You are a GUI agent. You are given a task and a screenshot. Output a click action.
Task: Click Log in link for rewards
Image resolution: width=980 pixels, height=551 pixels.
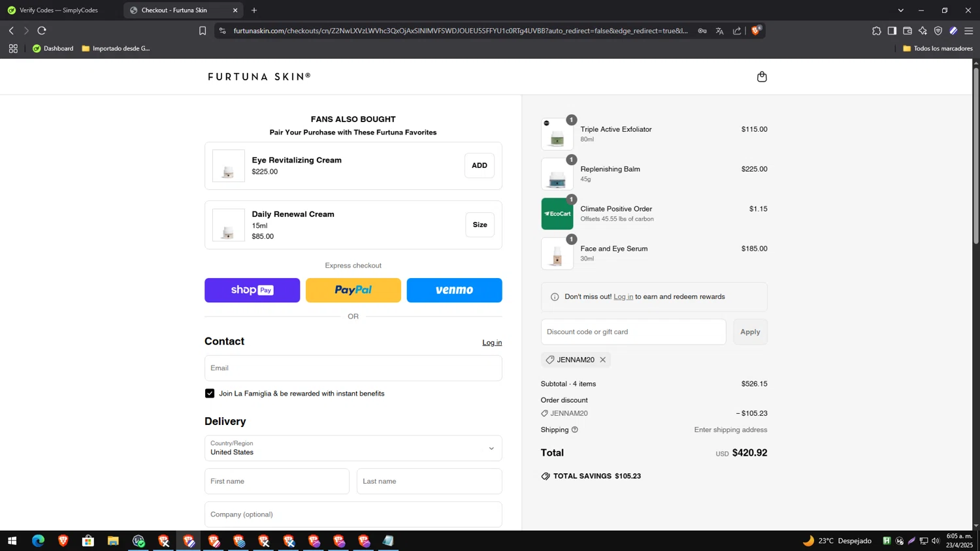[x=623, y=297]
